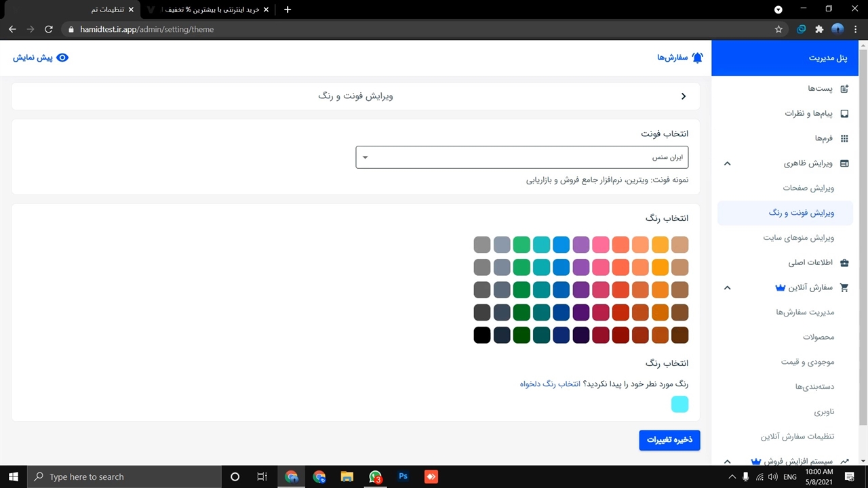Image resolution: width=868 pixels, height=488 pixels.
Task: Open the edit site menus item
Action: point(798,238)
